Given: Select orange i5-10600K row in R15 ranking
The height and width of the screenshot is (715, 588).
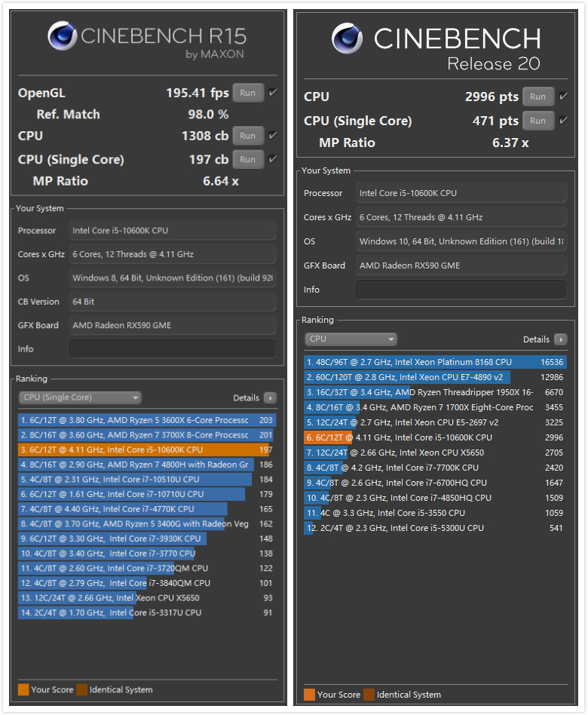Looking at the screenshot, I should 147,450.
